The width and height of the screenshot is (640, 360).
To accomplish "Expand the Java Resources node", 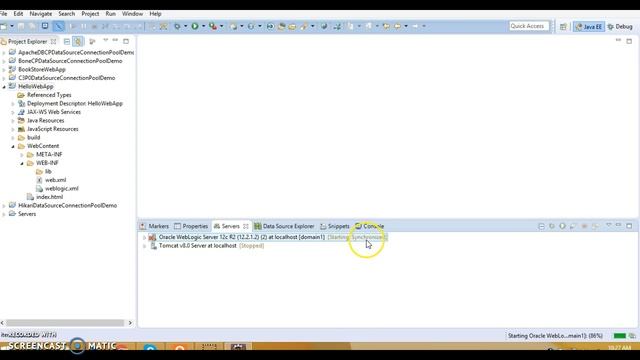I will click(13, 121).
